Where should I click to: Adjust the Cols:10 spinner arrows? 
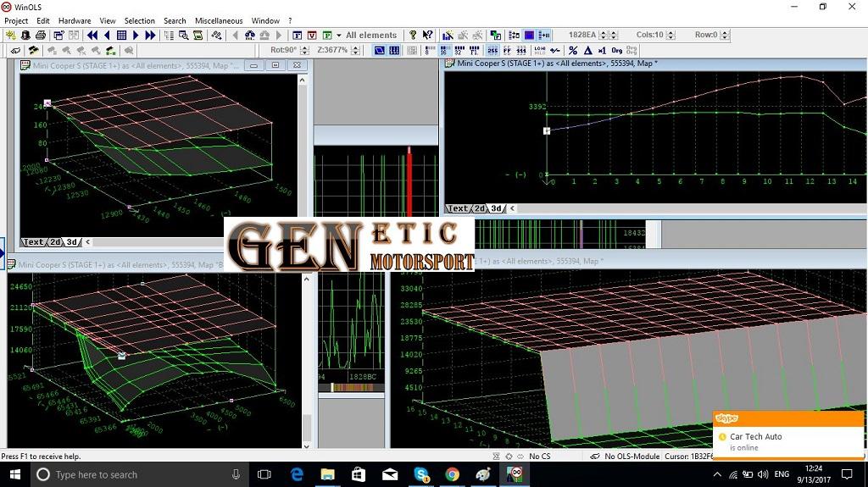point(671,36)
